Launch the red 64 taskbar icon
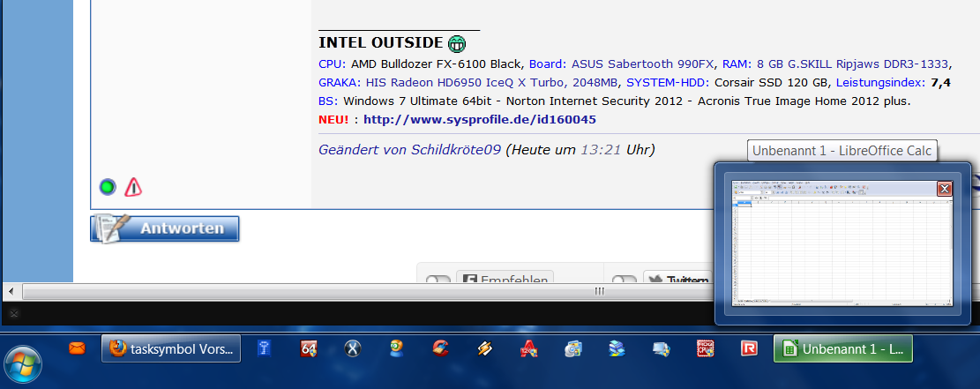Viewport: 980px width, 389px height. click(x=308, y=349)
